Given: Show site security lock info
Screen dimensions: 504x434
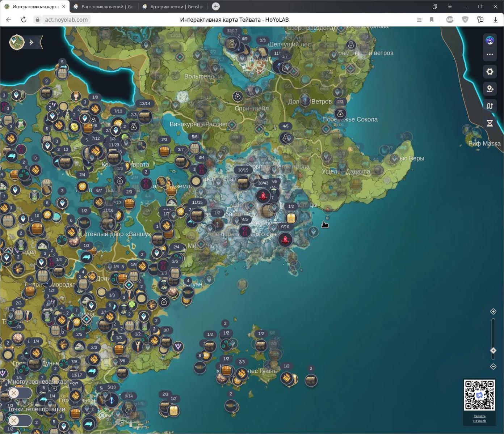Looking at the screenshot, I should (x=37, y=20).
